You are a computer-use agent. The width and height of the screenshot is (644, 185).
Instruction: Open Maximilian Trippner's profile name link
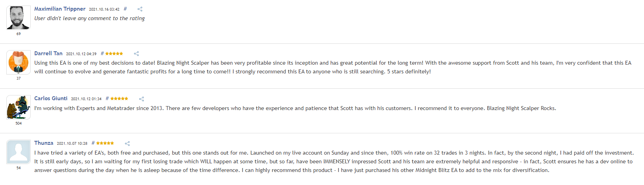[x=60, y=9]
